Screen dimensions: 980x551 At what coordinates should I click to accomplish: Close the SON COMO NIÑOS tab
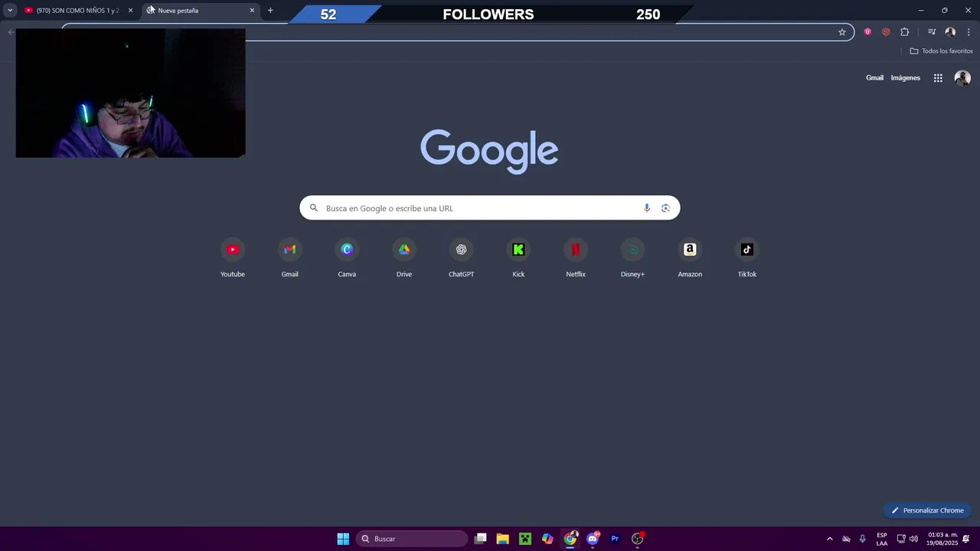(x=130, y=11)
